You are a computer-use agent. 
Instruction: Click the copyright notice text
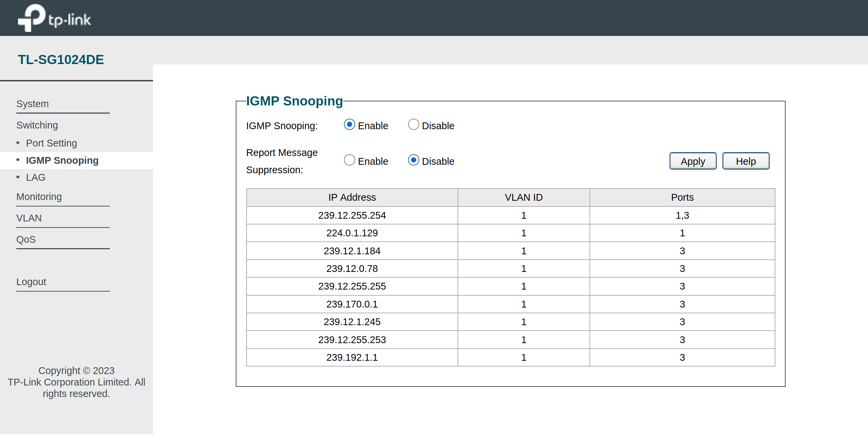(76, 382)
